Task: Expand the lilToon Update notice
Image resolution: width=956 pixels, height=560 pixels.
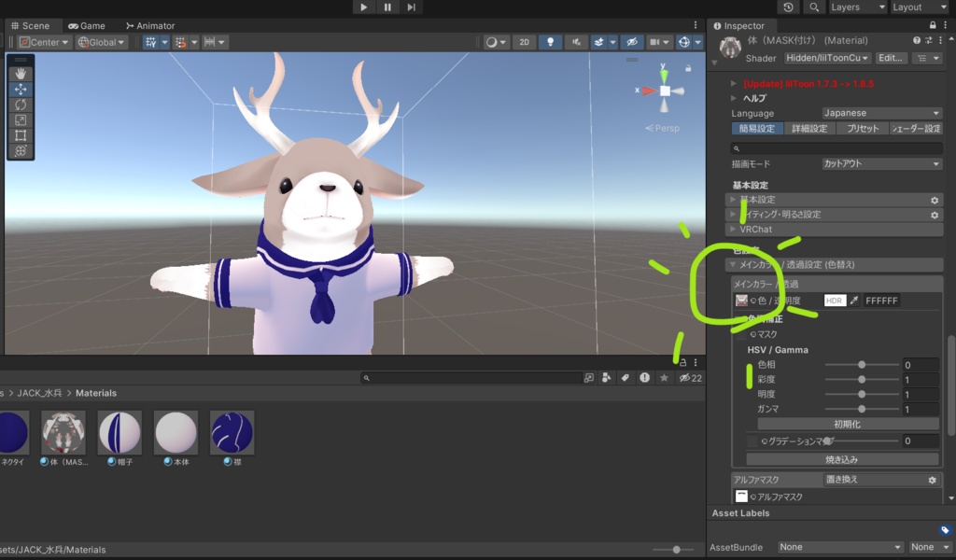Action: 734,83
